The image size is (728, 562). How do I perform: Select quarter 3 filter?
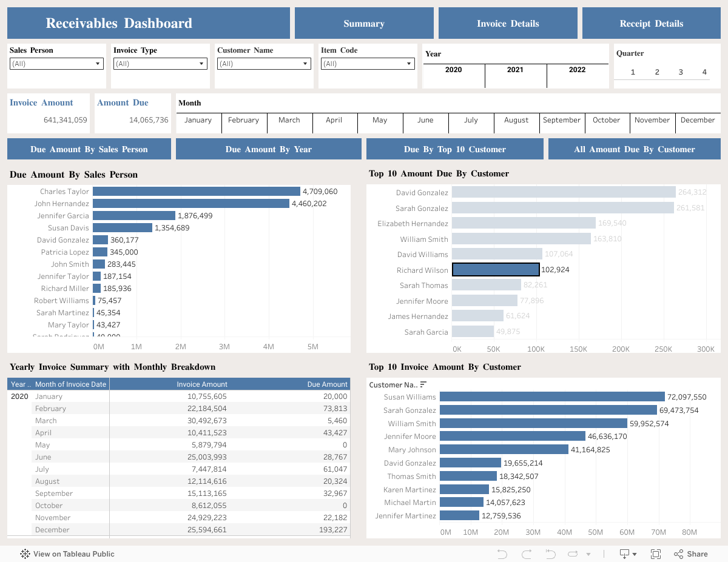(x=681, y=72)
